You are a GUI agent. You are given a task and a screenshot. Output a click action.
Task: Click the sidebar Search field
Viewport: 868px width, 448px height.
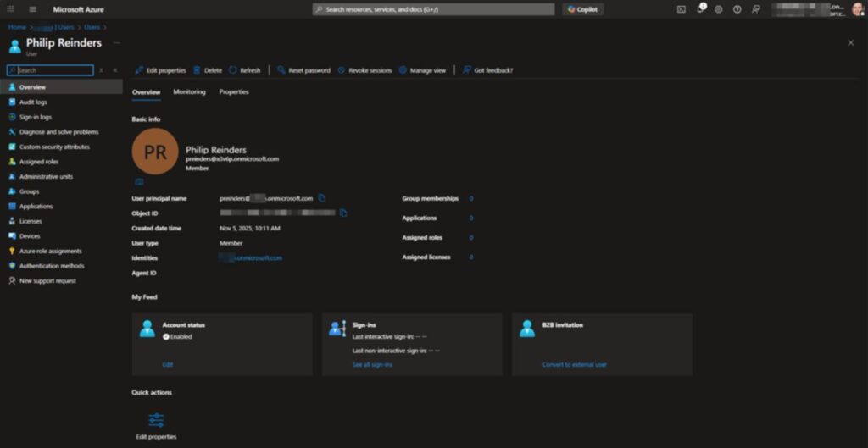[50, 70]
